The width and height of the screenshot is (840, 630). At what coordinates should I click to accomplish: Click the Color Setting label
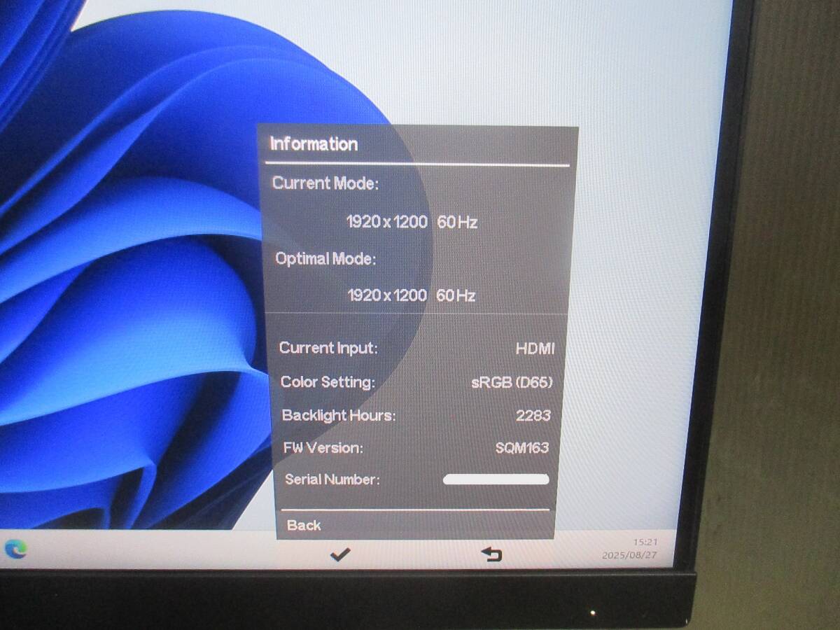[x=328, y=382]
